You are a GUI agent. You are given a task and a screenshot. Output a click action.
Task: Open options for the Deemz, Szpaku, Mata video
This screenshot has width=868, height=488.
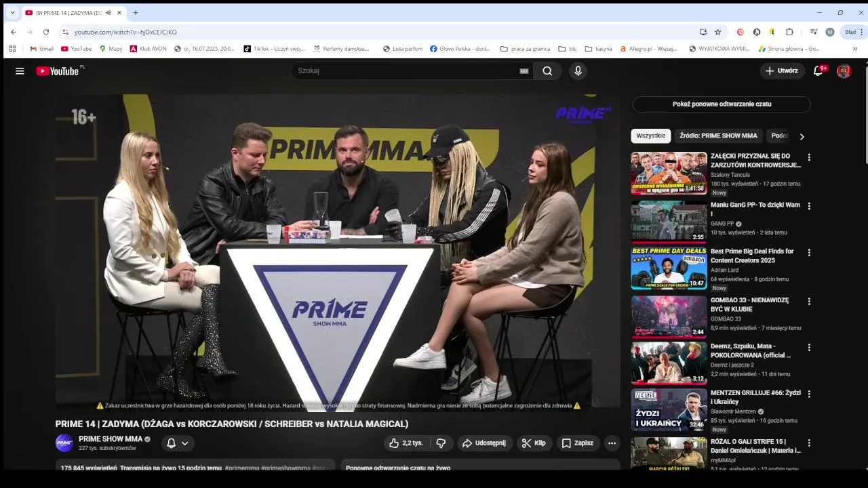point(808,348)
